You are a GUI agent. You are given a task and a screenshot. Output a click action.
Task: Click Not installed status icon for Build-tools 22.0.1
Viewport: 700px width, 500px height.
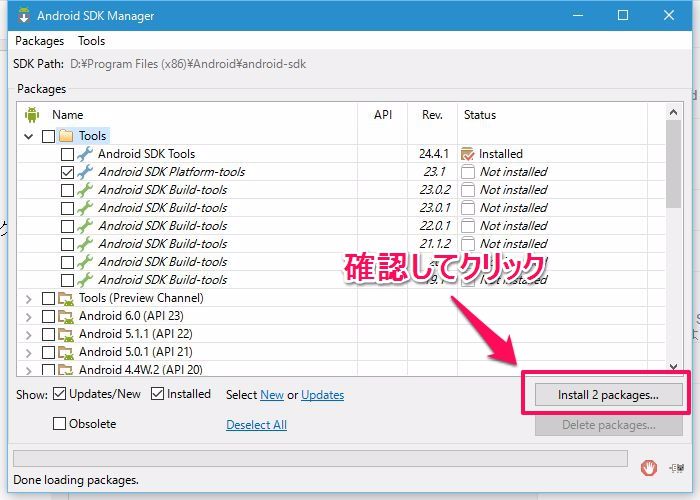pos(467,226)
